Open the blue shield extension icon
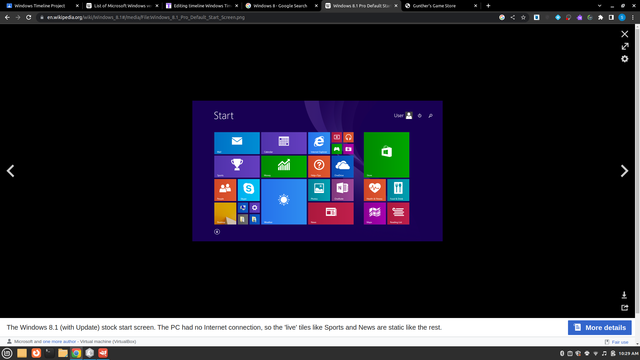Screen dimensions: 640x360 (537, 18)
